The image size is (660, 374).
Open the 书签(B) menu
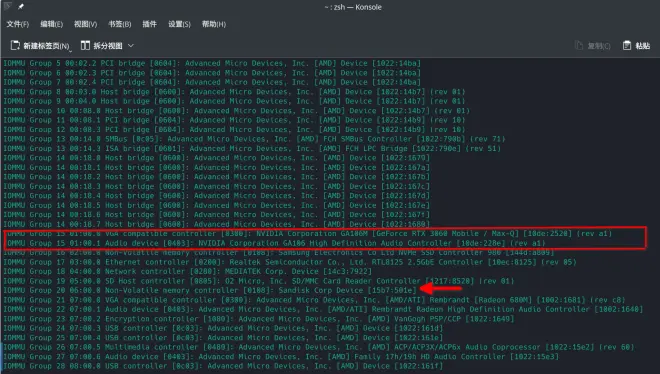tap(120, 24)
